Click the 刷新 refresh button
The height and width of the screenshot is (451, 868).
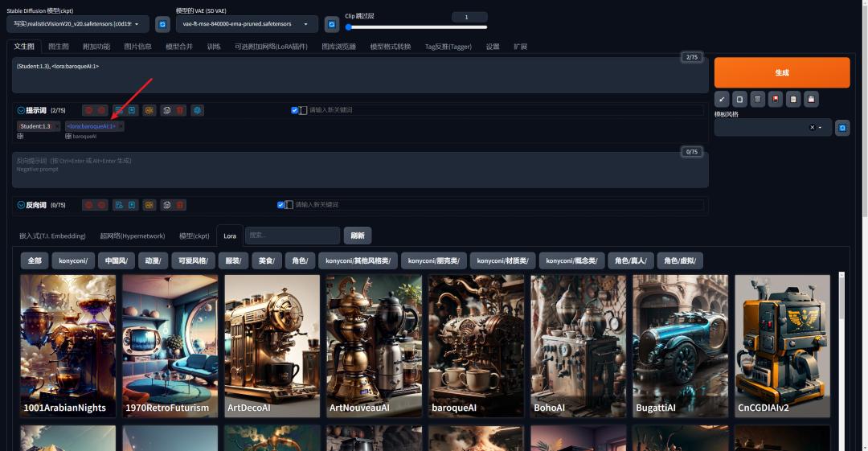click(x=358, y=236)
